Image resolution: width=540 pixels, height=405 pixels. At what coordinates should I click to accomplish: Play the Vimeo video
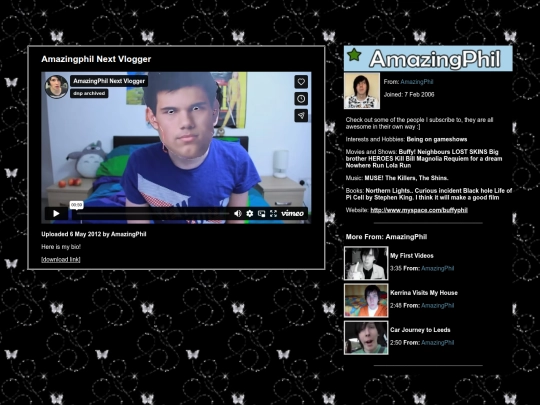coord(56,214)
